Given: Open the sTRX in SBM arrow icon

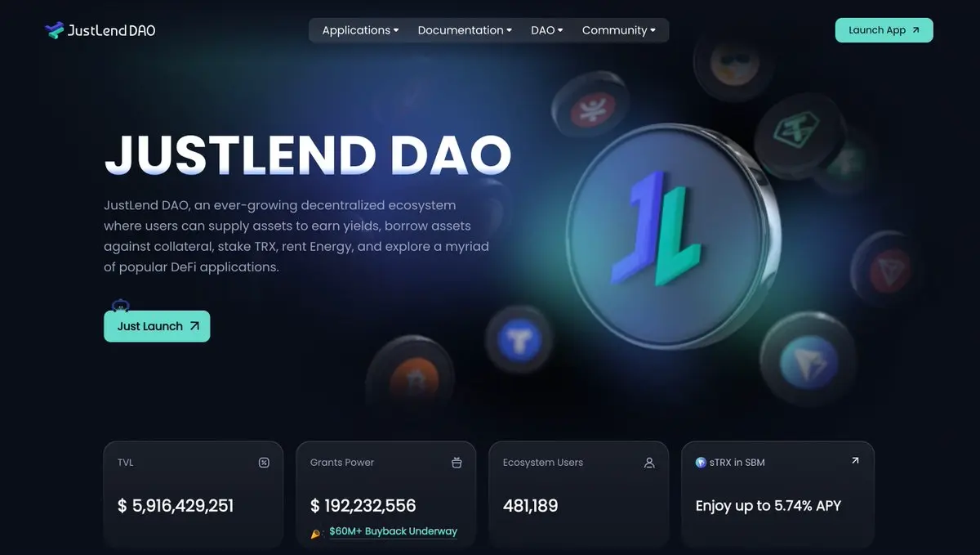Looking at the screenshot, I should coord(855,461).
